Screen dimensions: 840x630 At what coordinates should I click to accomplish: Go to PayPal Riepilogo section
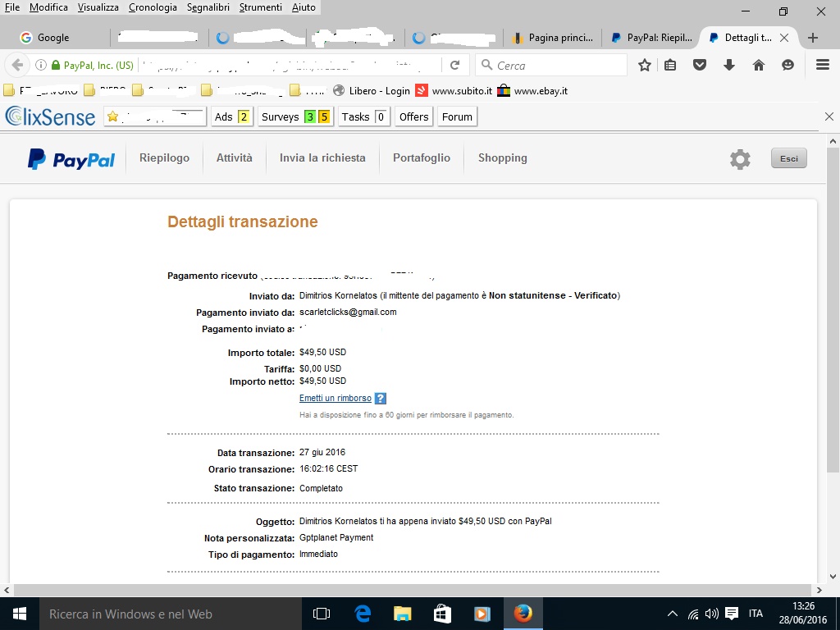coord(164,158)
